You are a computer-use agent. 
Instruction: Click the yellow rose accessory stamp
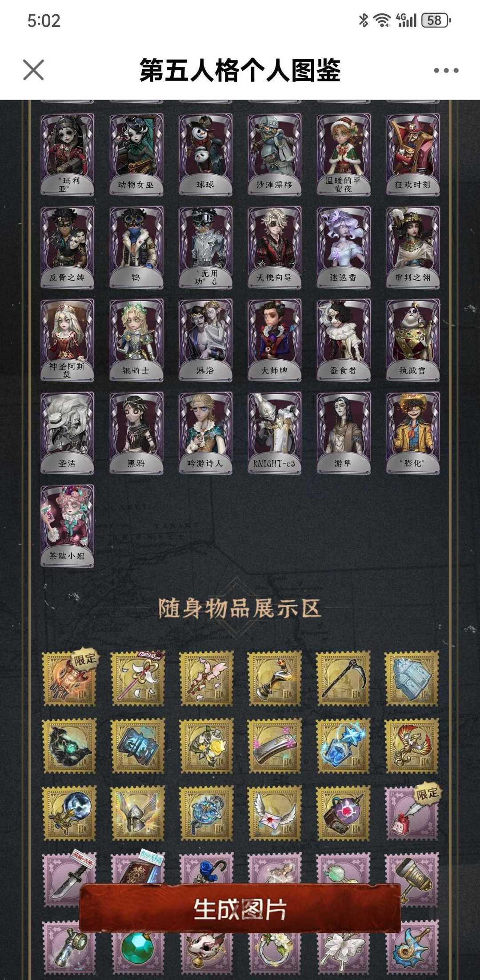tap(206, 746)
